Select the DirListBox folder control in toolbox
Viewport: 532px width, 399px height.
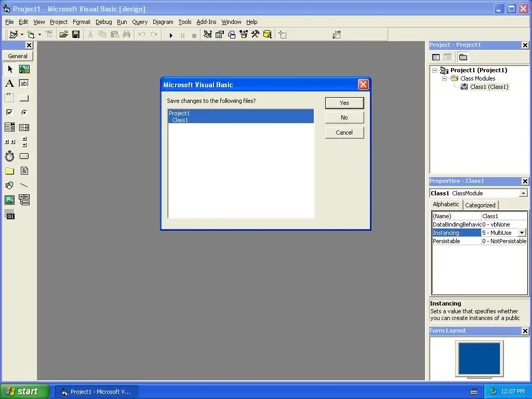10,170
